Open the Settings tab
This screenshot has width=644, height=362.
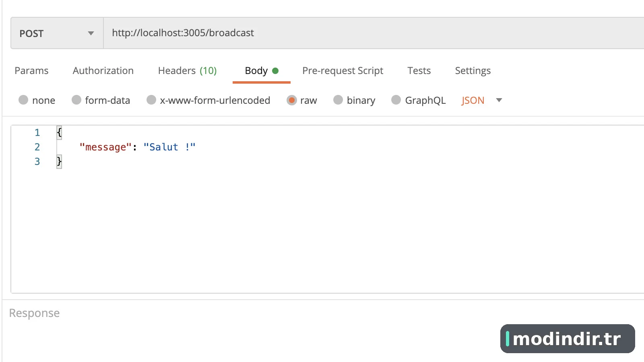click(473, 71)
